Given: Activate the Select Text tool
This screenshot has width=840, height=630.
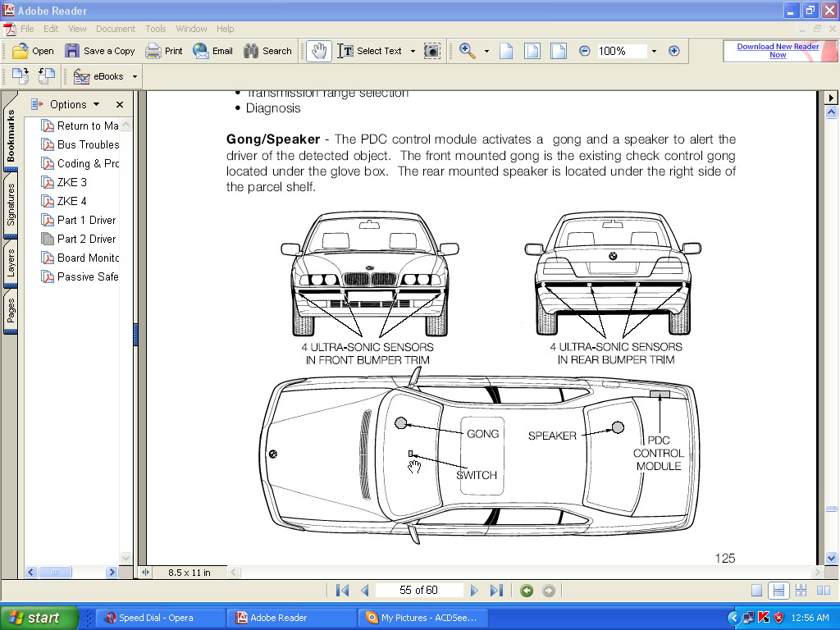Looking at the screenshot, I should point(370,51).
